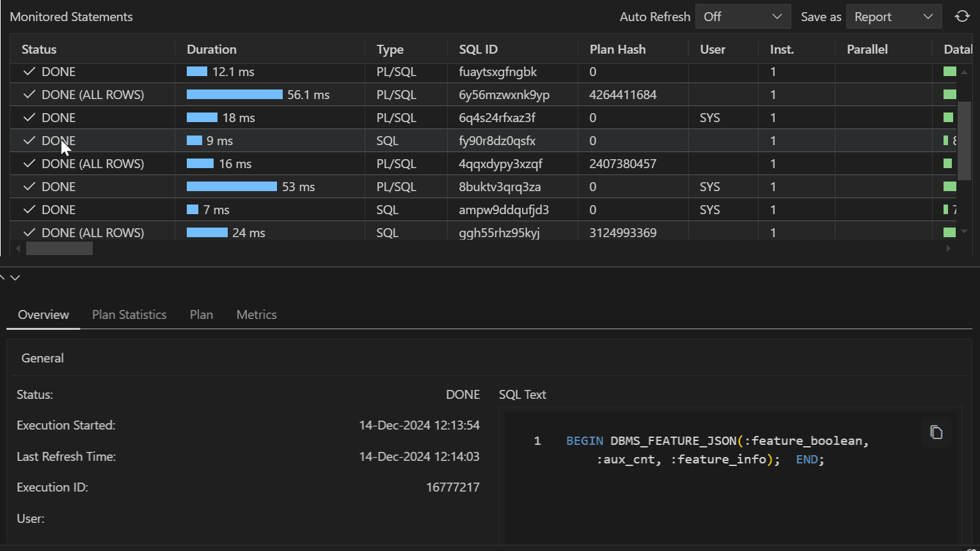Sort by the Duration column header
This screenshot has height=551, width=980.
tap(212, 49)
